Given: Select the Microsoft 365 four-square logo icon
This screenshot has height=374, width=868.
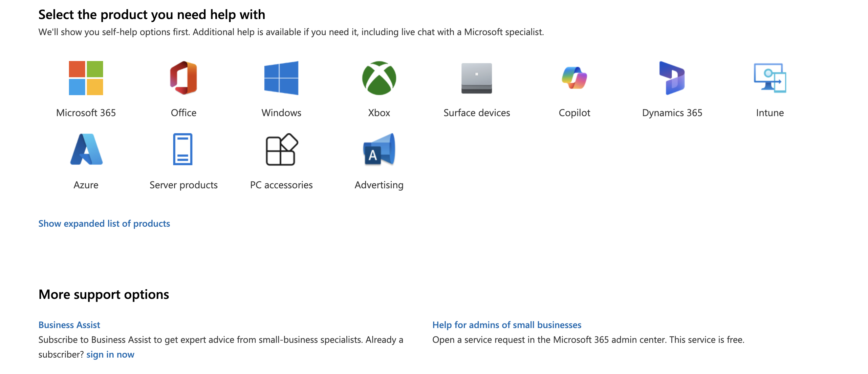Looking at the screenshot, I should pos(86,78).
